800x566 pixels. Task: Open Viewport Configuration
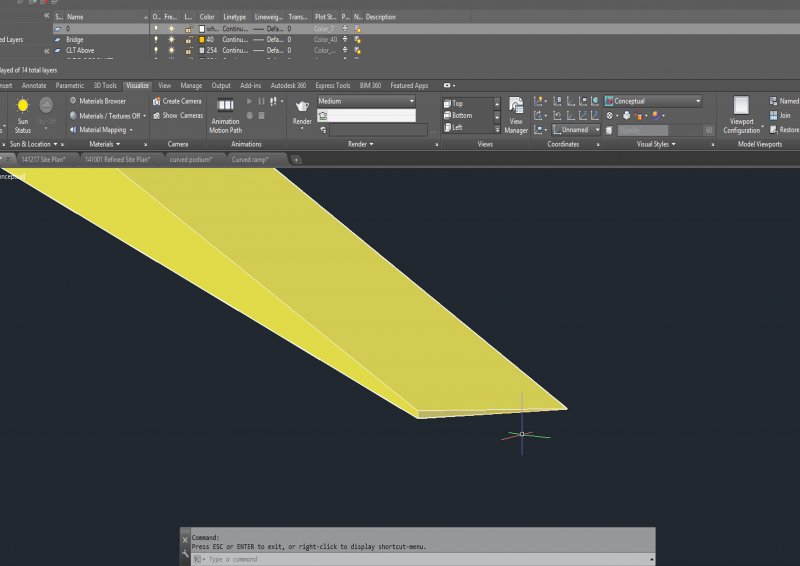741,112
